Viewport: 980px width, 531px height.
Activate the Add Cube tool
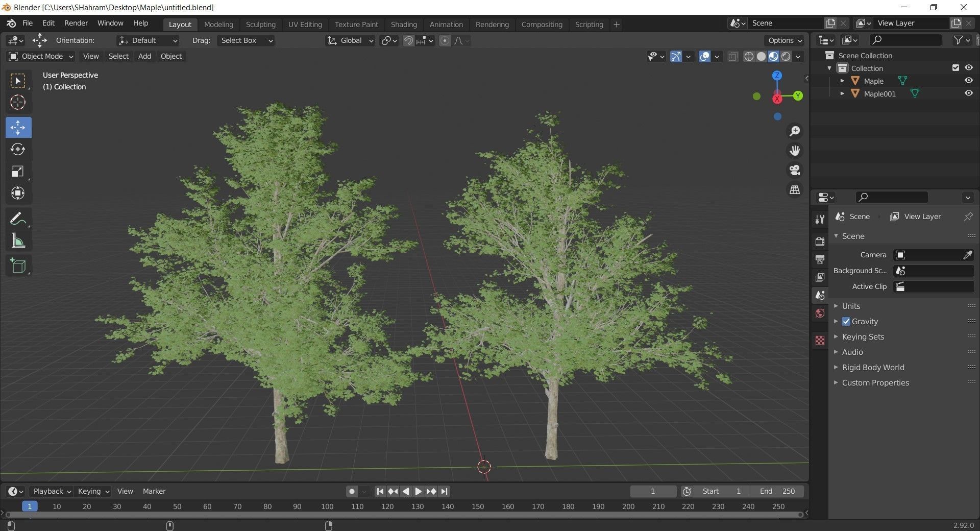(x=18, y=265)
